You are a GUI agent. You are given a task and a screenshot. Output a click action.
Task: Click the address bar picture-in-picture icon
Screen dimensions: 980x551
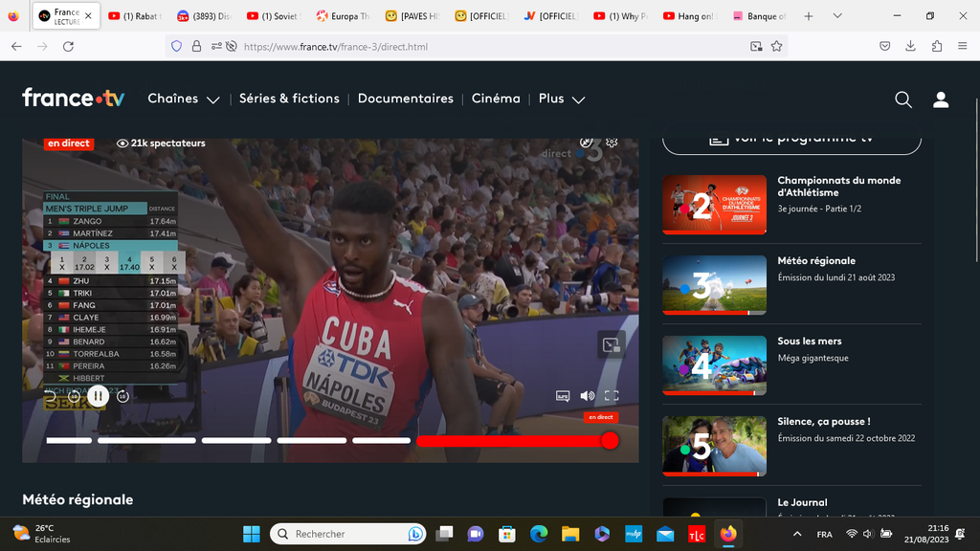click(x=756, y=46)
